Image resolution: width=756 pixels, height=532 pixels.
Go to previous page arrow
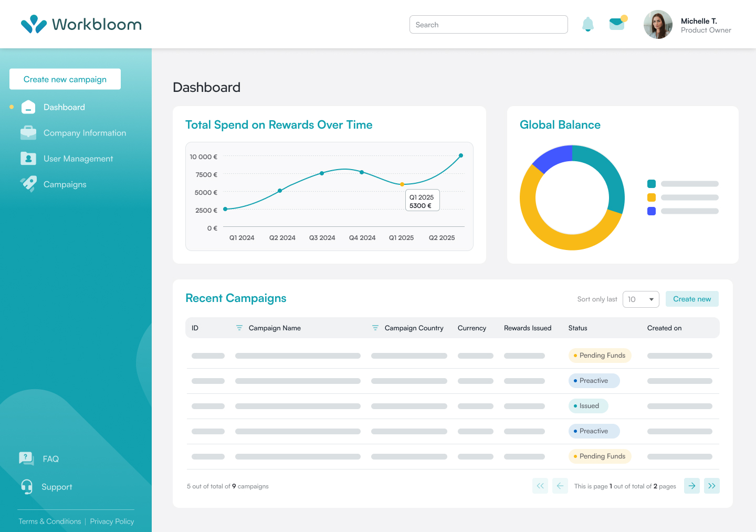click(560, 486)
